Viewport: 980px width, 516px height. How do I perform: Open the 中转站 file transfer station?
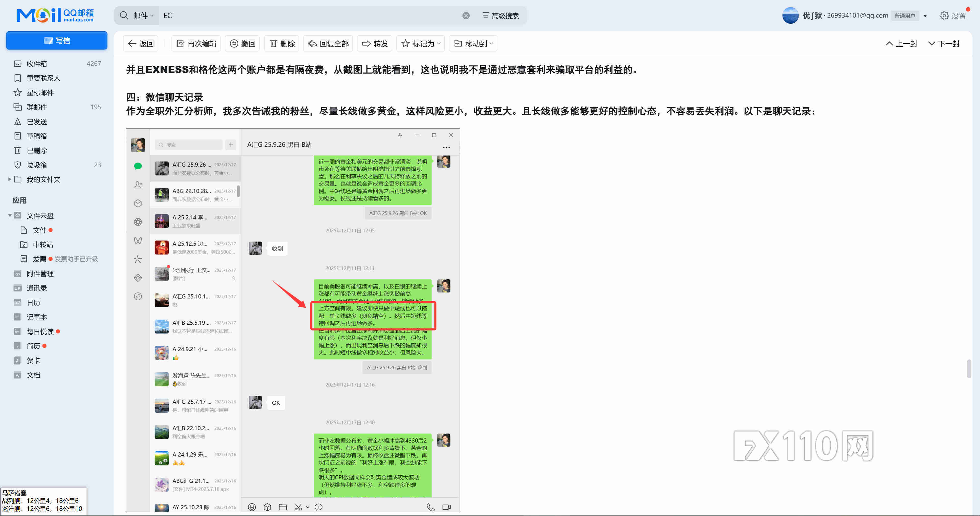[x=43, y=244]
